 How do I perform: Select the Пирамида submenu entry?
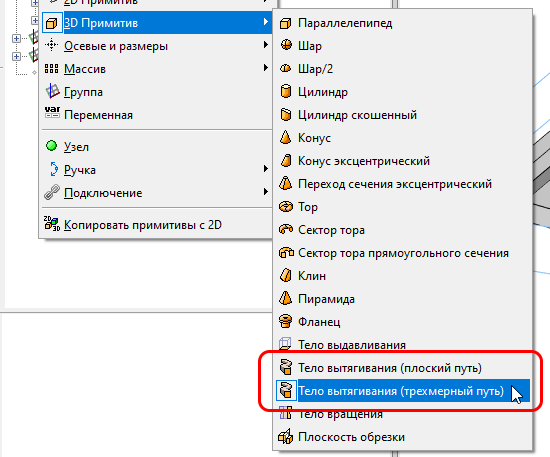pyautogui.click(x=403, y=299)
